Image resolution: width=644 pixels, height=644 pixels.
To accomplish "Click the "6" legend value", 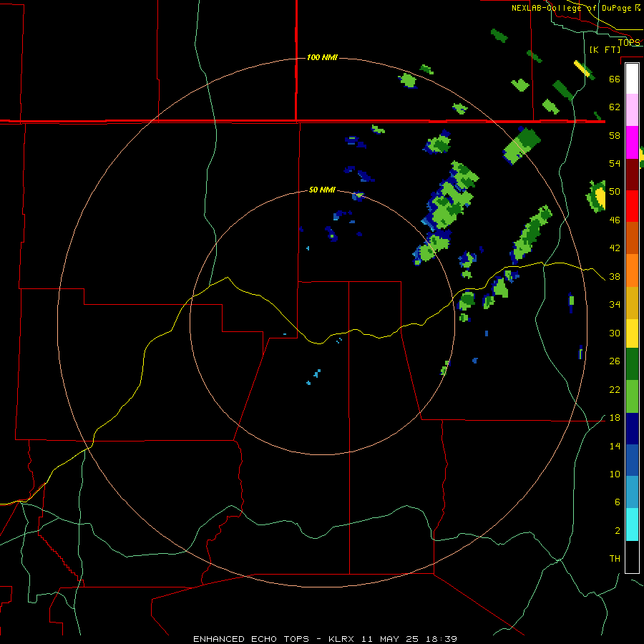I will pos(617,502).
